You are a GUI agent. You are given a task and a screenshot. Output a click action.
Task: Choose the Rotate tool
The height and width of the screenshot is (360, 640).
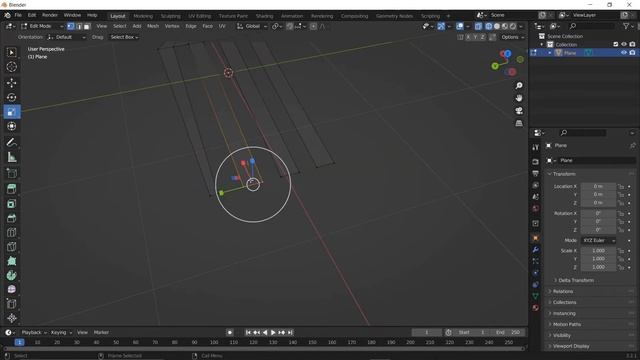coord(11,97)
